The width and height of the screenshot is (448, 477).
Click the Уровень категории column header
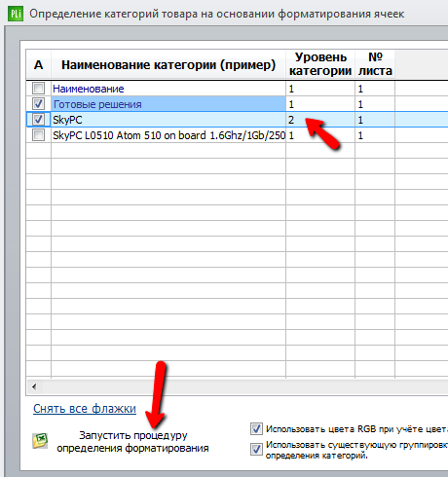click(320, 64)
